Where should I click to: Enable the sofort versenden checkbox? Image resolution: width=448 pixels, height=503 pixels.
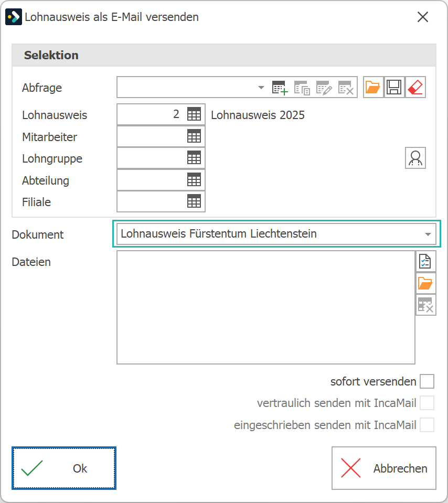pos(427,381)
